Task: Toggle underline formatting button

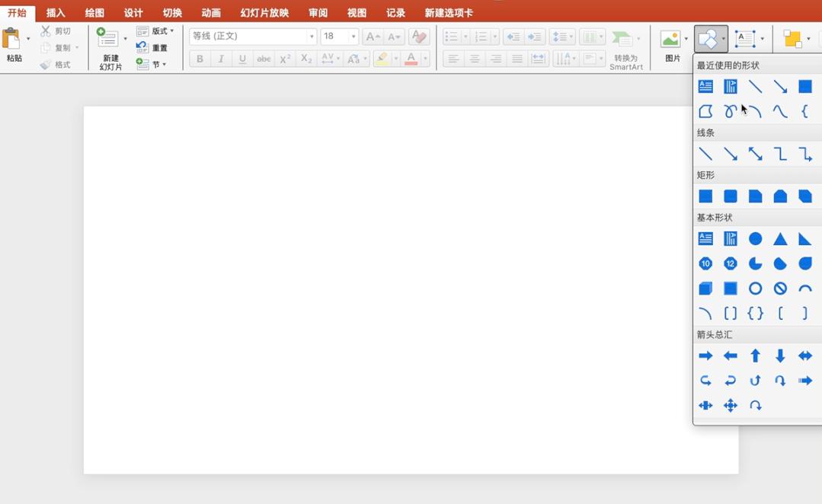Action: (242, 59)
